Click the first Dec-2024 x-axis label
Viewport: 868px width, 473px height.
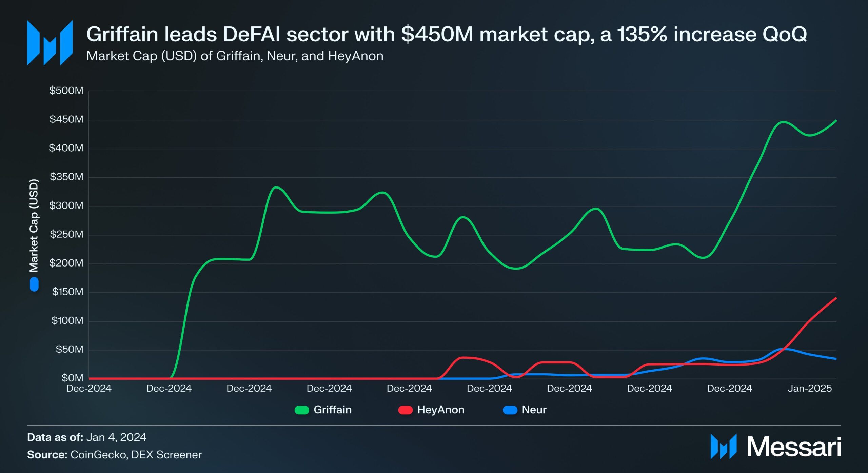[x=89, y=388]
